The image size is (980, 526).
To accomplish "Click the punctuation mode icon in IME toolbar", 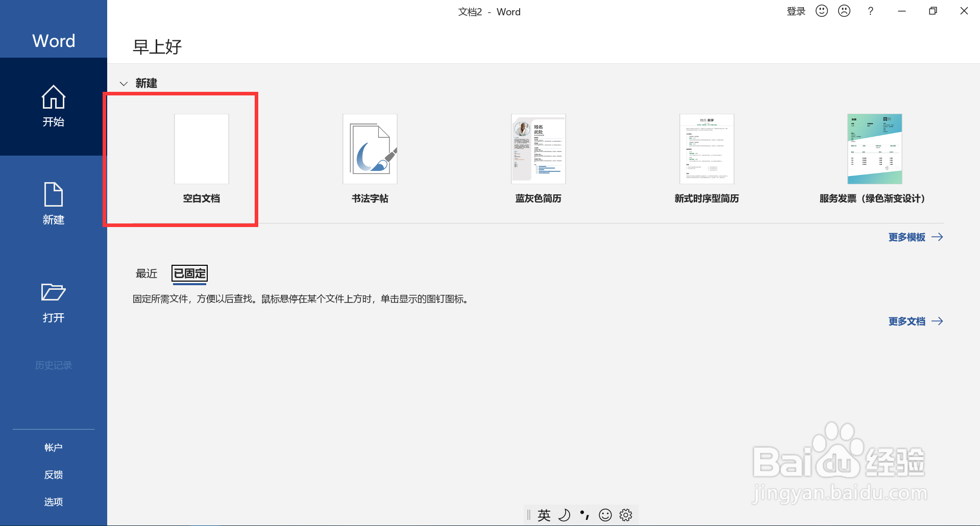I will 585,515.
